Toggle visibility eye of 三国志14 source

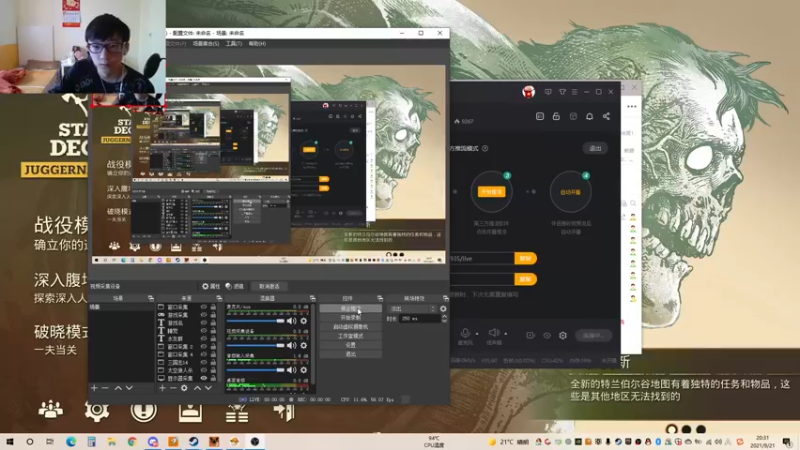pyautogui.click(x=204, y=362)
